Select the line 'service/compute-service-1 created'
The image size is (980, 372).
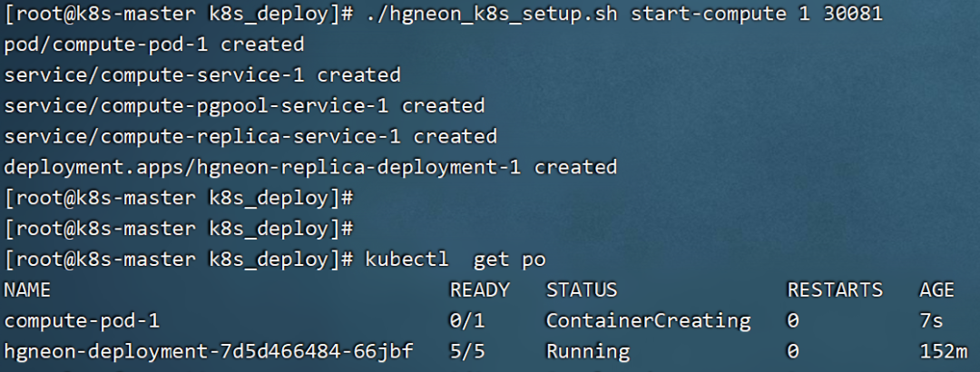click(x=202, y=75)
